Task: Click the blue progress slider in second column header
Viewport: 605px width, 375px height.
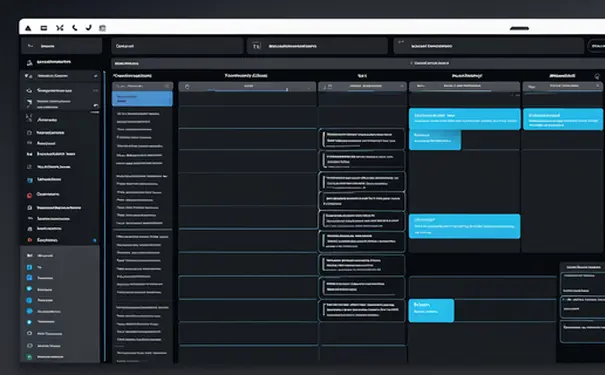Action: click(x=249, y=90)
